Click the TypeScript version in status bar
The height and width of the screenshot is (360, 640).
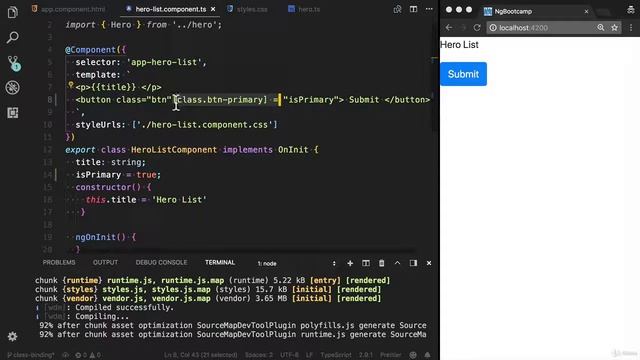point(366,355)
